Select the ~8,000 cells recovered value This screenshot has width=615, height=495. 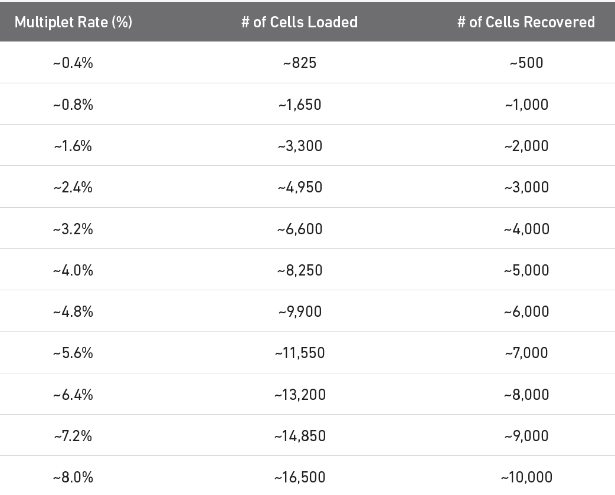pyautogui.click(x=525, y=394)
